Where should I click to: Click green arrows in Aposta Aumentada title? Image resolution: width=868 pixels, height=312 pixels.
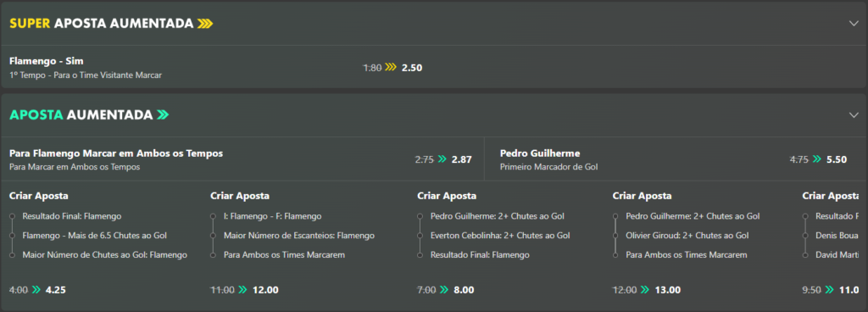pyautogui.click(x=162, y=115)
